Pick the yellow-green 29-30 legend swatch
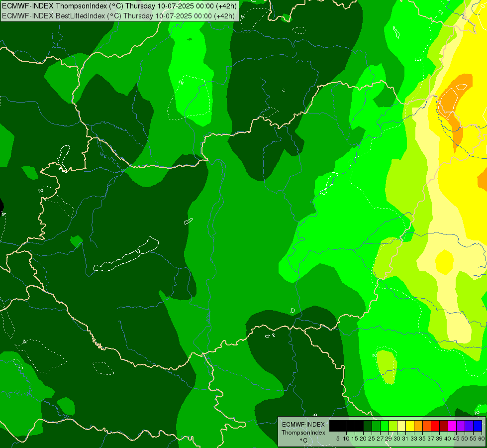Screen dimensions: 487x448 [x=393, y=426]
